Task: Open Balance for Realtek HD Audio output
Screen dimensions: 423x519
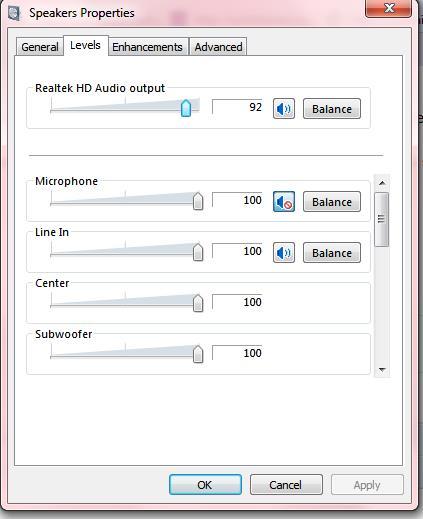Action: (332, 109)
